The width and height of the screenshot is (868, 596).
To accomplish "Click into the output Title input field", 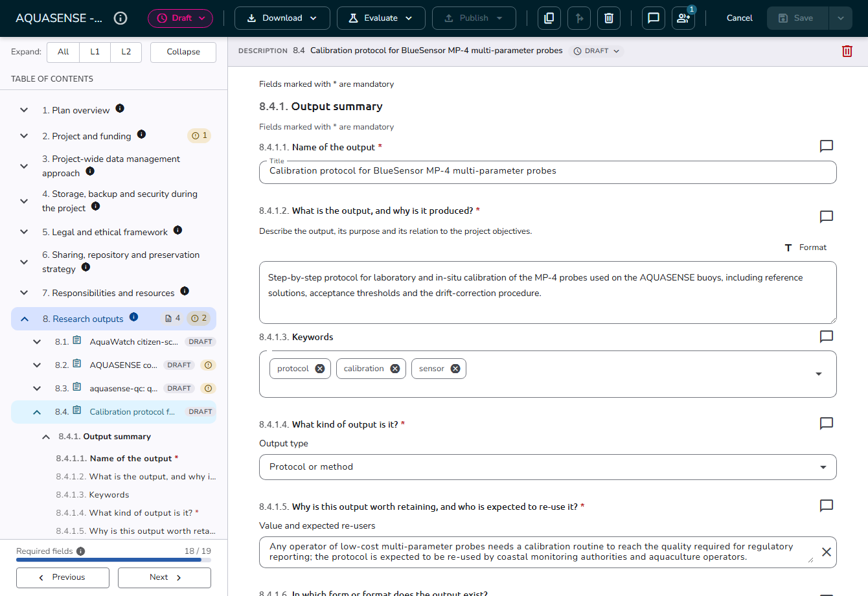I will pyautogui.click(x=548, y=172).
